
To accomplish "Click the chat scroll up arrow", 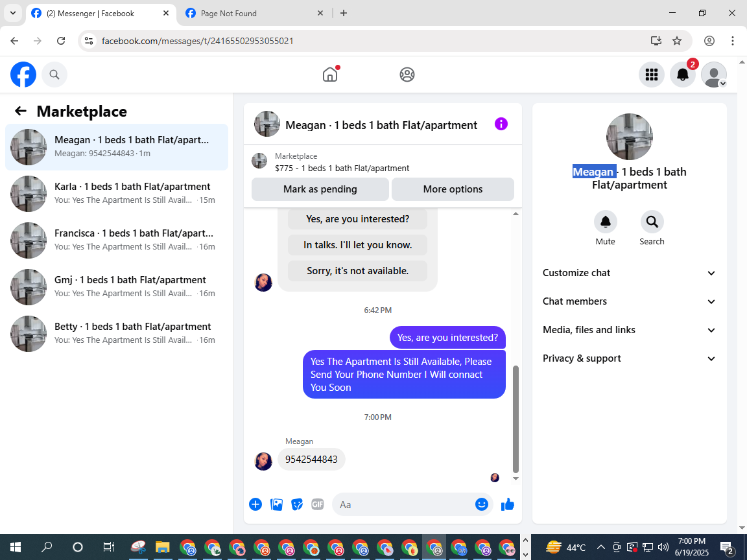I will tap(516, 214).
